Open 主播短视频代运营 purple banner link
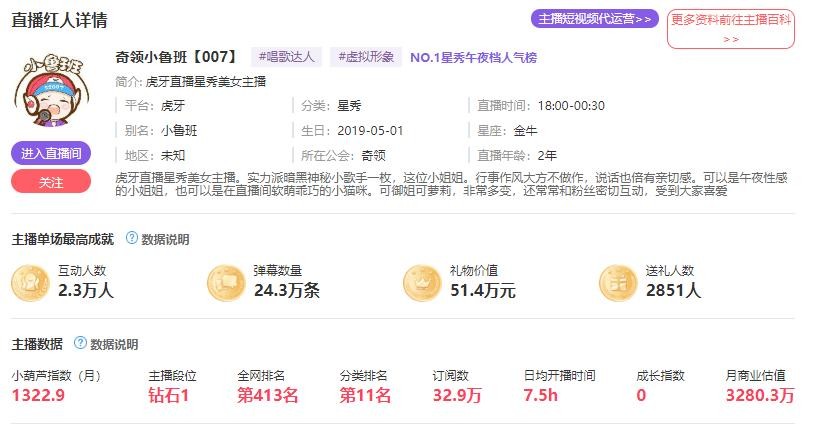 (594, 19)
